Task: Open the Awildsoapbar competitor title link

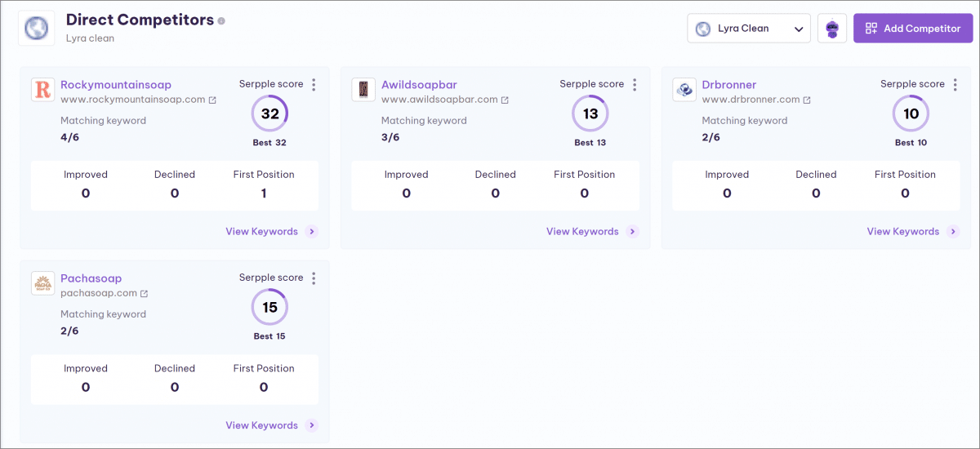Action: [419, 85]
